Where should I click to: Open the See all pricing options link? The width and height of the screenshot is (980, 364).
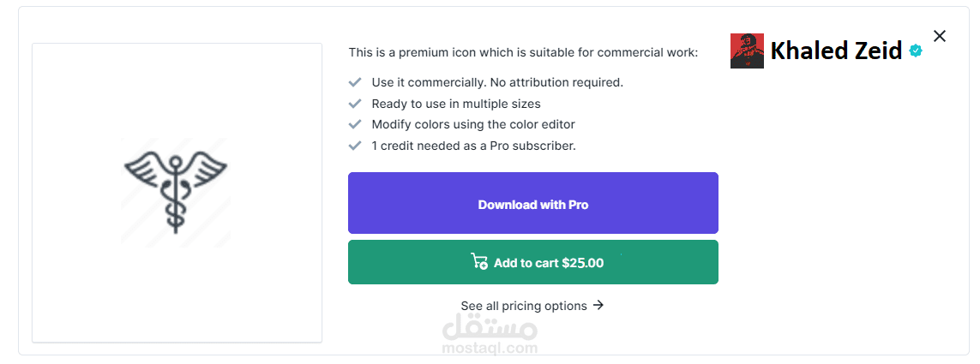click(524, 306)
